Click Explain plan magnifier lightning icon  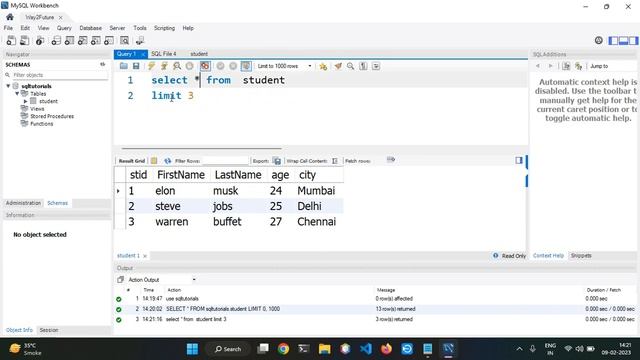tap(177, 66)
